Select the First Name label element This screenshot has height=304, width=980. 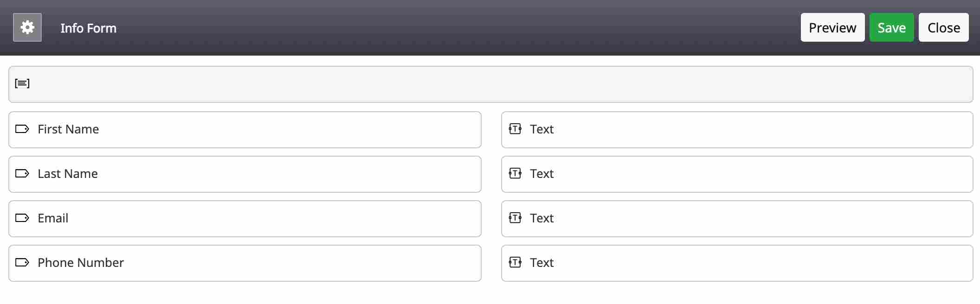(x=245, y=130)
